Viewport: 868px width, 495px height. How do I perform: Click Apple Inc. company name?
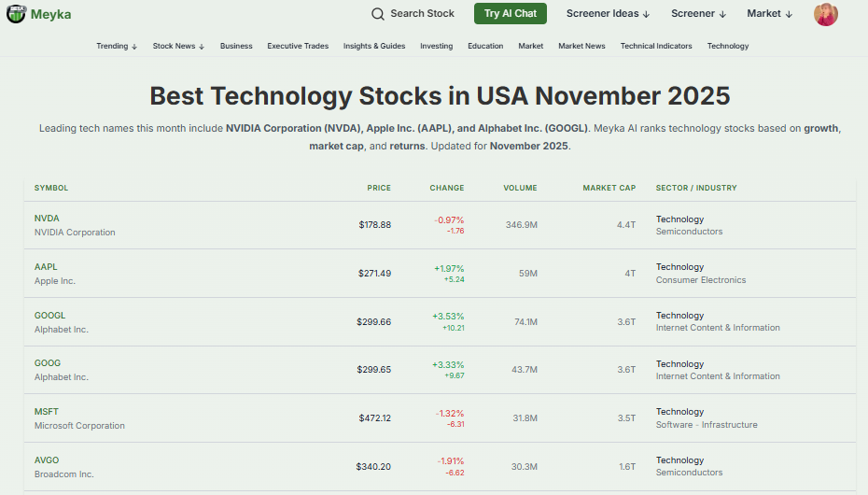click(55, 281)
